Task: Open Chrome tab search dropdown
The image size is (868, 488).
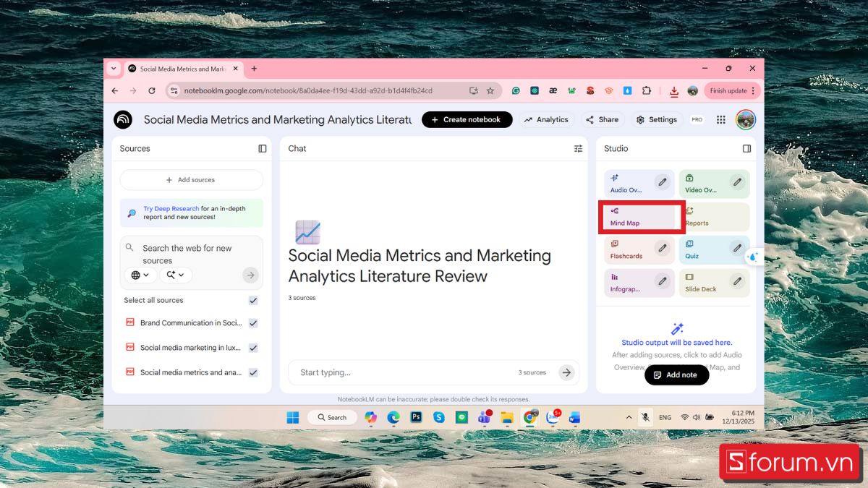Action: pos(113,69)
